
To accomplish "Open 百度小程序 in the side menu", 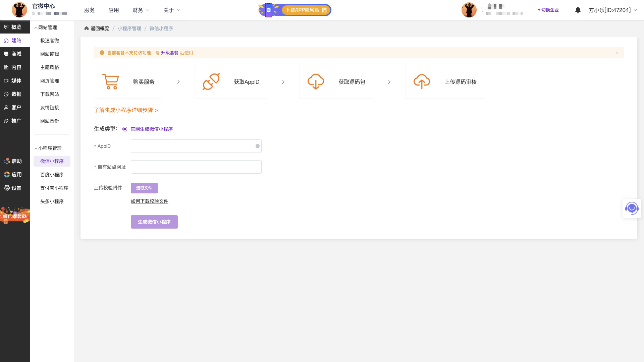I will click(x=52, y=175).
